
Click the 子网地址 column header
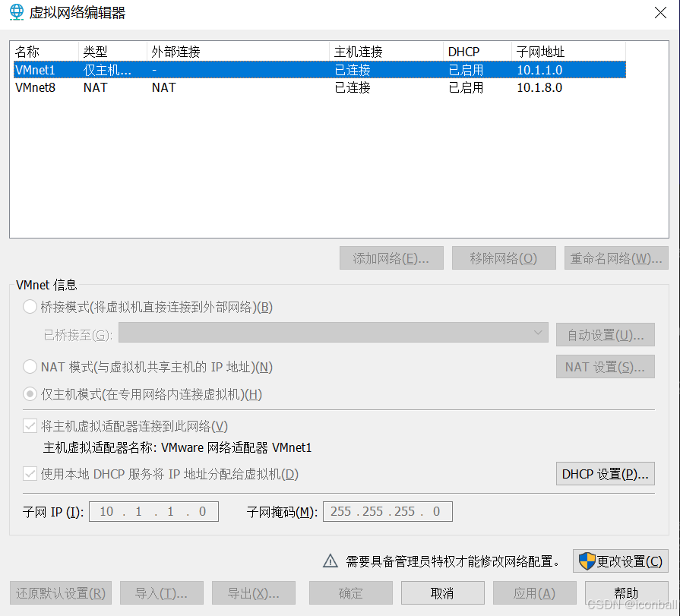568,52
